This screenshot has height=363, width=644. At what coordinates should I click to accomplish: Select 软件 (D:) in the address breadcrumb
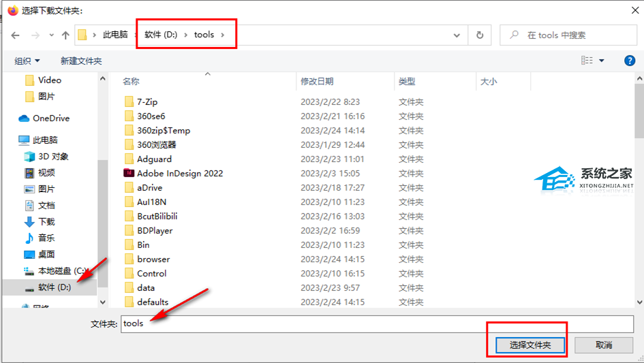click(x=161, y=35)
